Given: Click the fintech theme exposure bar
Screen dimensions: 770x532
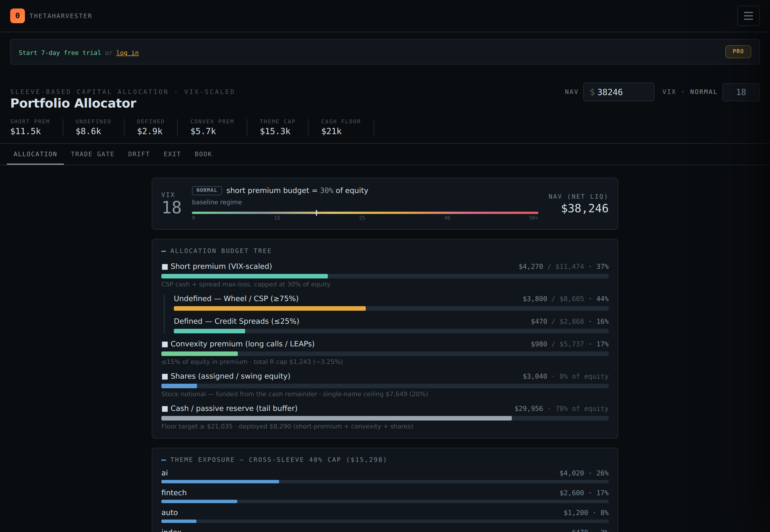Looking at the screenshot, I should click(x=385, y=501).
